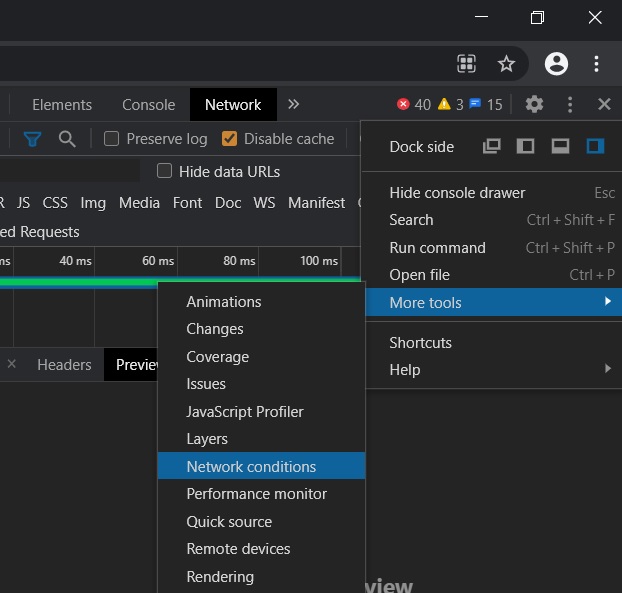Enable the Preserve log checkbox
Screen dimensions: 622x593
112,139
